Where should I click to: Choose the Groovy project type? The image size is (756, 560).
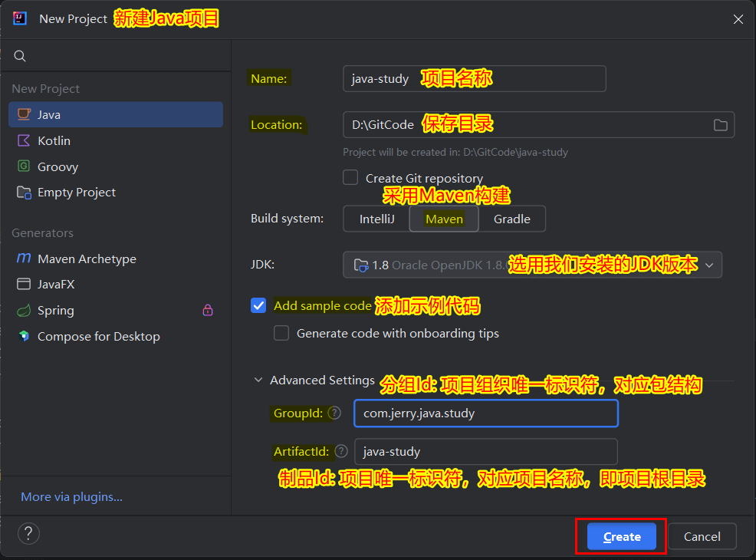58,166
